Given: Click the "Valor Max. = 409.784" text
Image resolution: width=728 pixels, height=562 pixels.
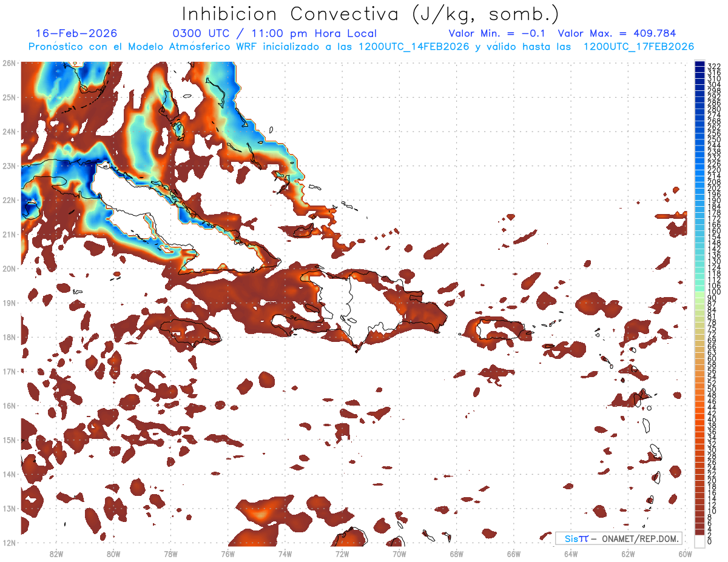Looking at the screenshot, I should 616,33.
